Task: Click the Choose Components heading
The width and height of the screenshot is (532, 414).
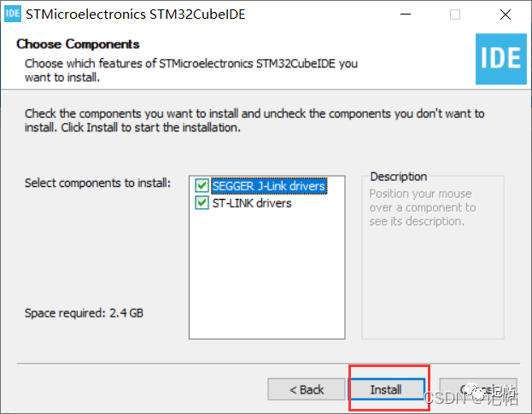Action: (78, 44)
